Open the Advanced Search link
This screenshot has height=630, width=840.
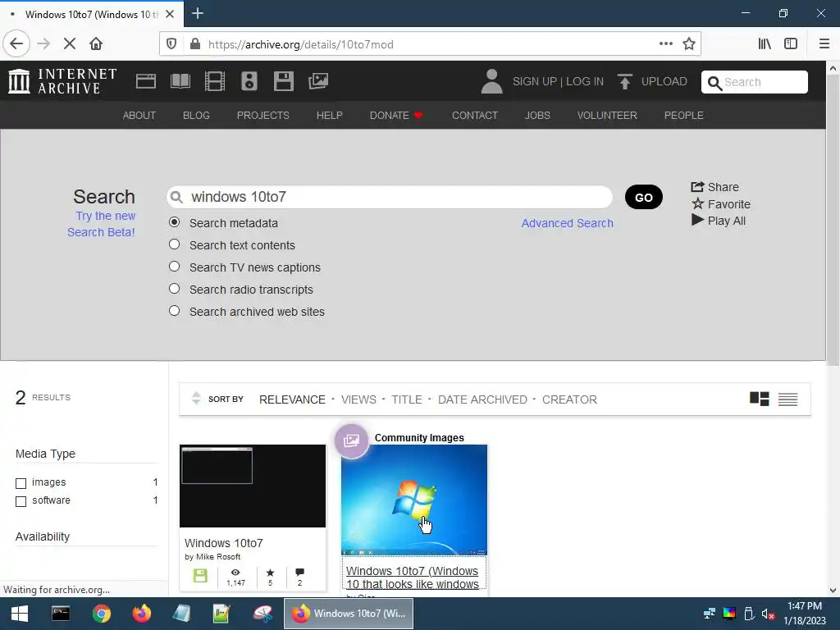pos(568,223)
